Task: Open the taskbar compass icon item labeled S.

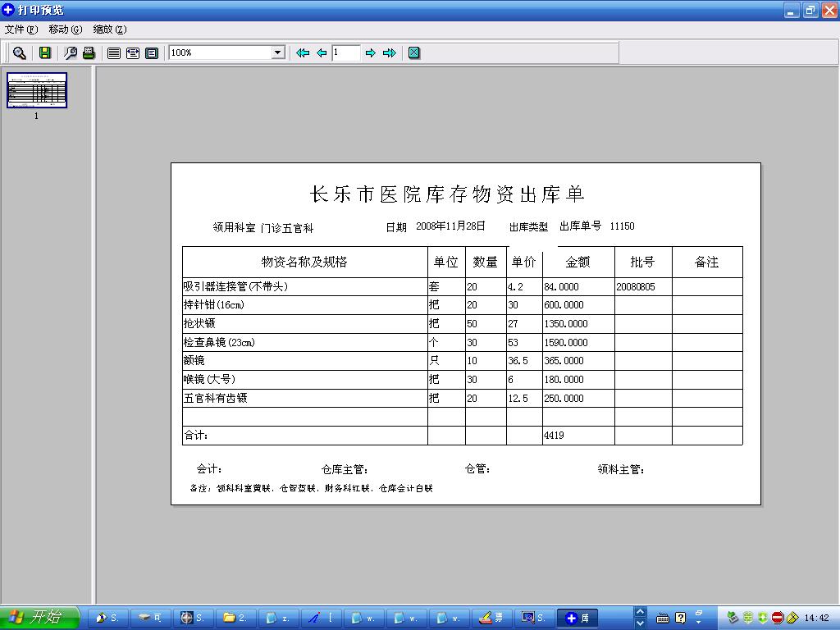Action: click(192, 619)
